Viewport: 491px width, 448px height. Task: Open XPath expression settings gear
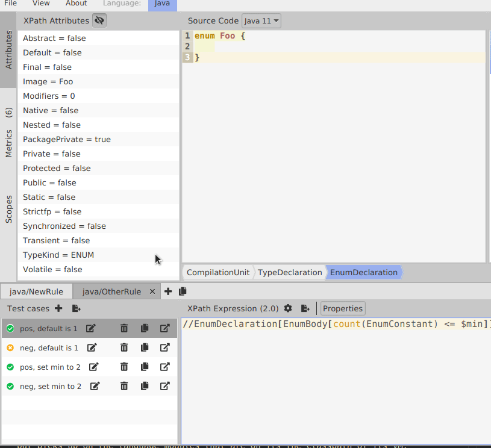tap(288, 308)
